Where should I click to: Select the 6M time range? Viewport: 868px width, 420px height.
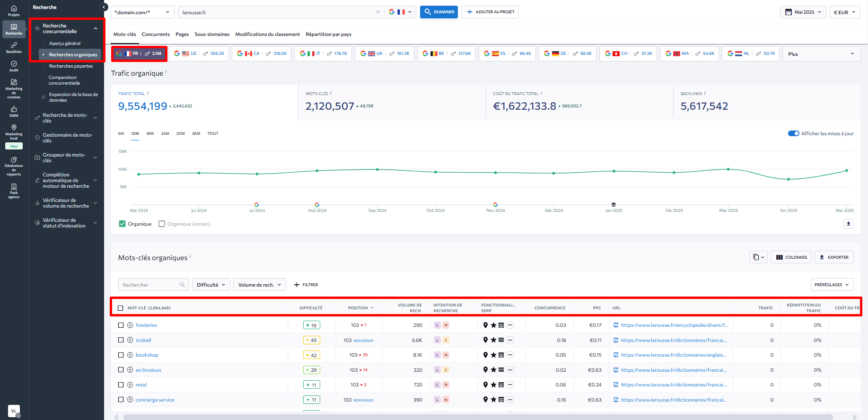[121, 133]
